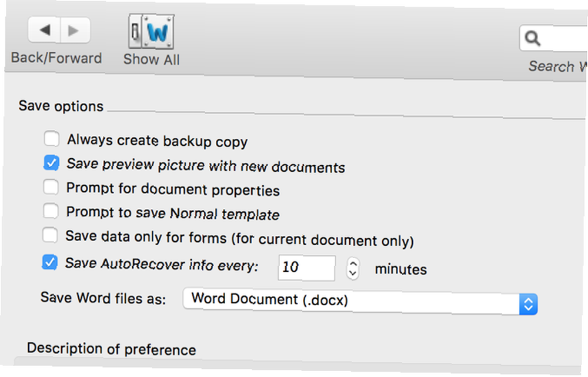Go forward with the right arrow button

click(x=75, y=30)
